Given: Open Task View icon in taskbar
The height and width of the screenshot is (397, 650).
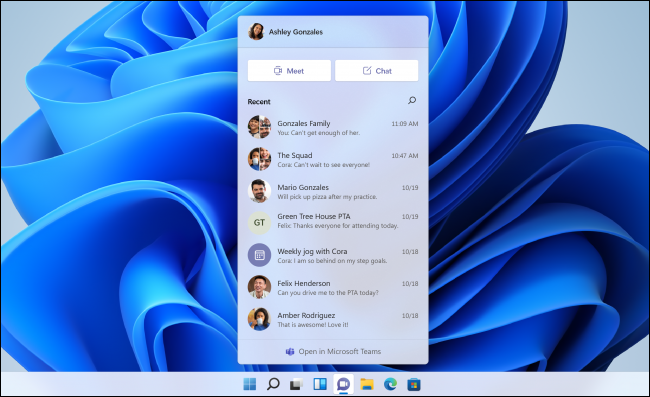Looking at the screenshot, I should 296,384.
